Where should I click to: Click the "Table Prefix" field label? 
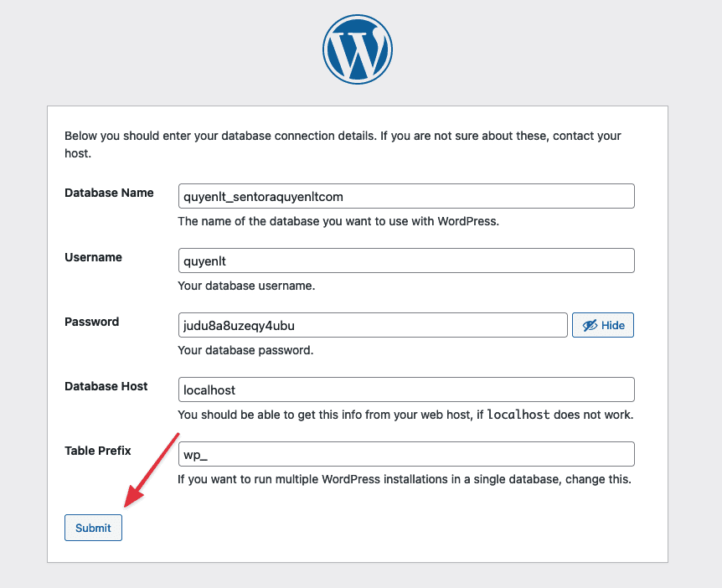coord(98,451)
